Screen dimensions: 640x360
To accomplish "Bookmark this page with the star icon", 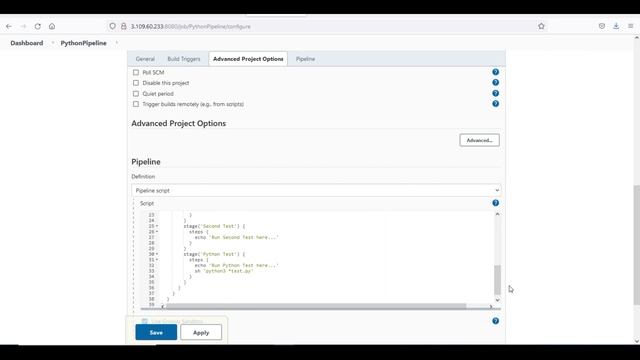I will 541,26.
